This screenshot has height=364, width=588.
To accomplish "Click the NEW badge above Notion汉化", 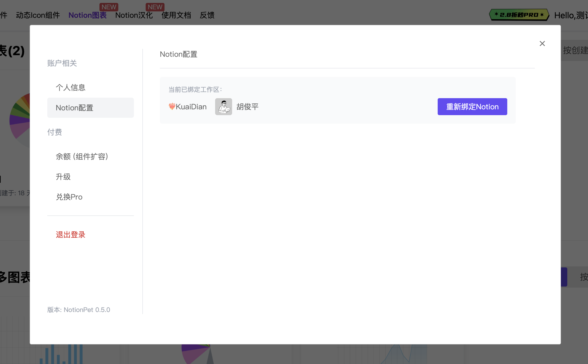I will (x=155, y=7).
